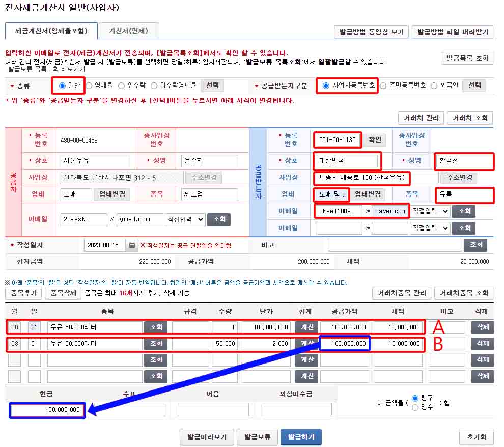Click 품목삭제 button

click(63, 293)
